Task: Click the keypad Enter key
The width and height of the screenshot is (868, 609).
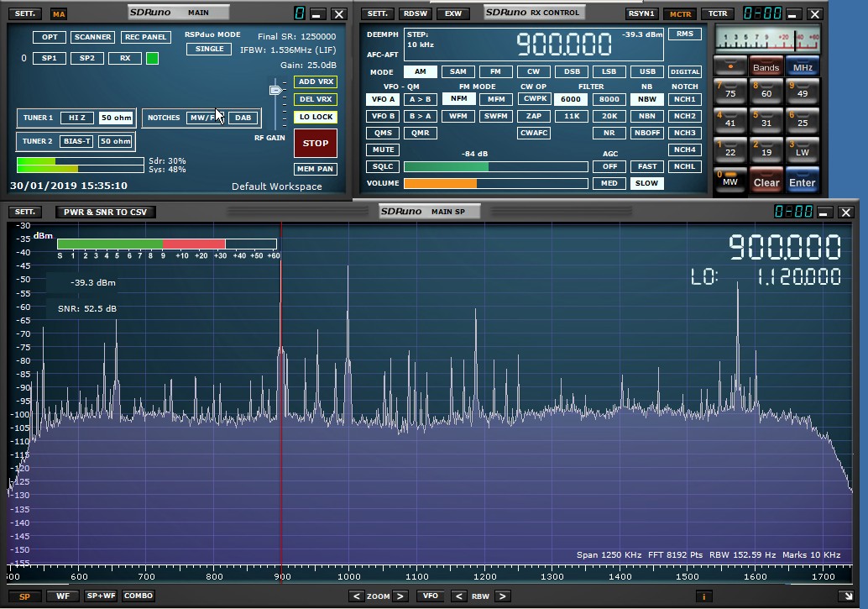Action: tap(803, 180)
